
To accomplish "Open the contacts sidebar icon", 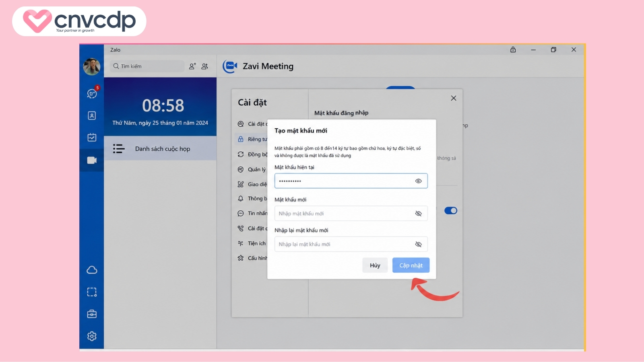I will (92, 115).
